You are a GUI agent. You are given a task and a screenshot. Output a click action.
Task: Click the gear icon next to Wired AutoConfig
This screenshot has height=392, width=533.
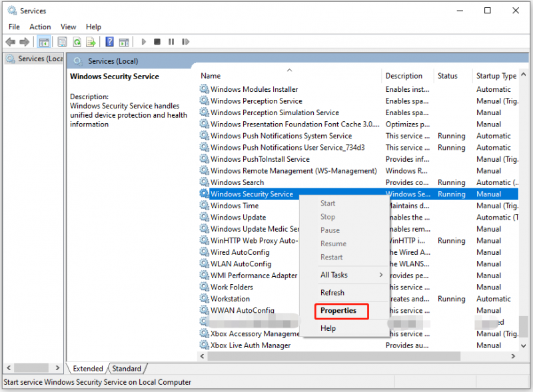pyautogui.click(x=204, y=252)
